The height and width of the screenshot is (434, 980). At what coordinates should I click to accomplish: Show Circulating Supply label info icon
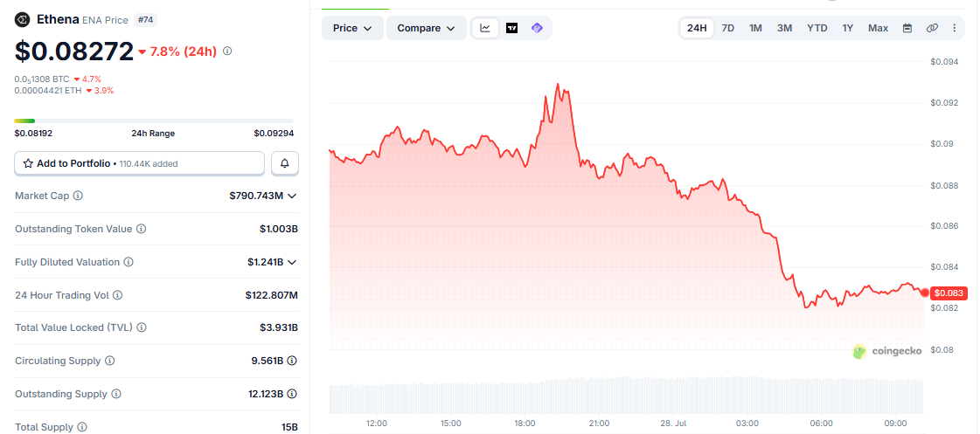110,361
